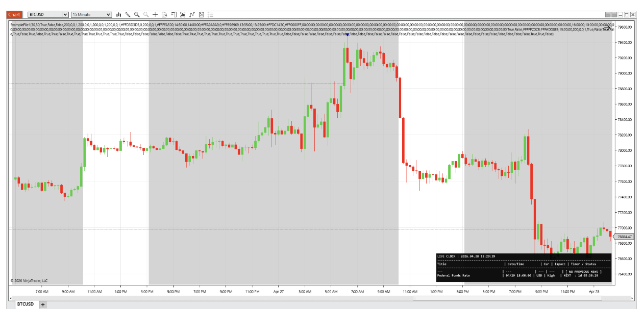Click the first 7:00 AM time label

pyautogui.click(x=42, y=292)
